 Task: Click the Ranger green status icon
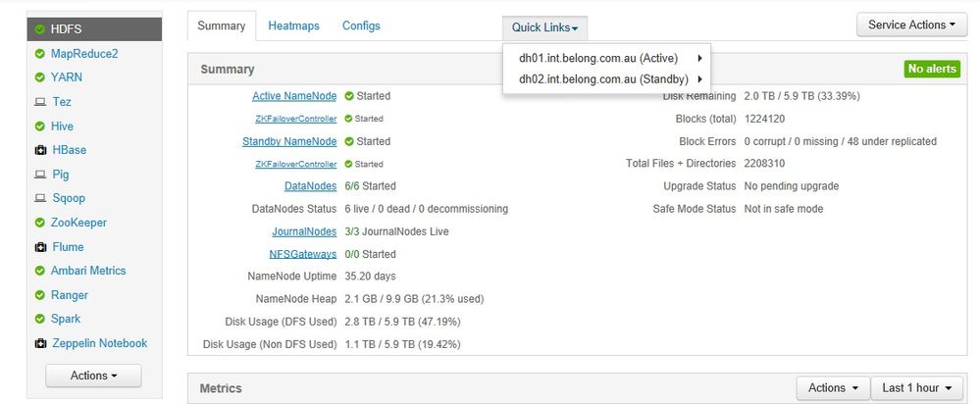(40, 295)
